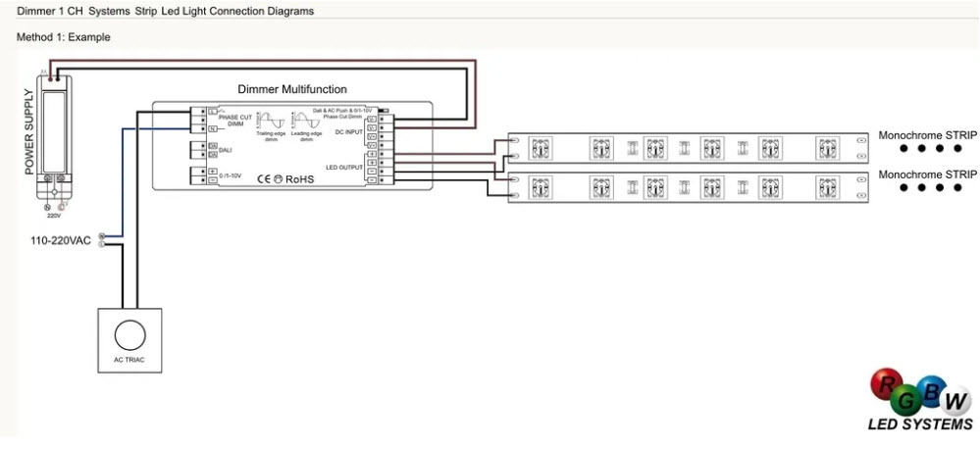Click the upper Monochrome STRIP label
The image size is (980, 449).
coord(927,135)
